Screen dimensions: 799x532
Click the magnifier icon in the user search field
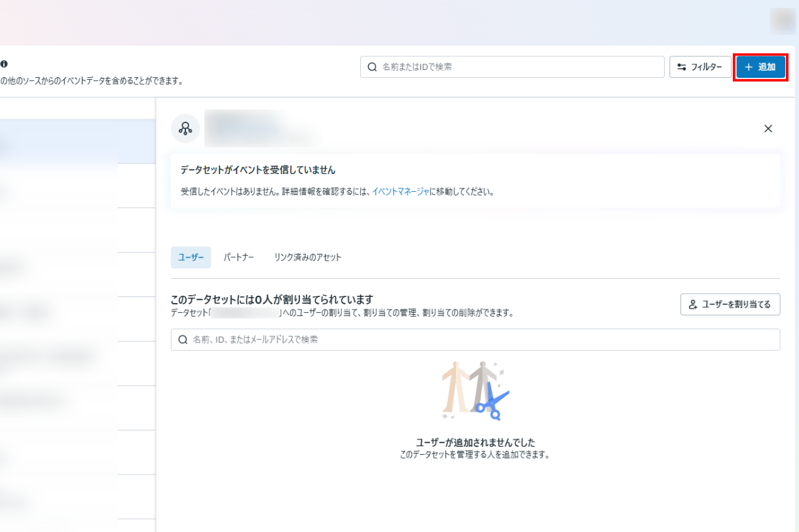pyautogui.click(x=183, y=340)
